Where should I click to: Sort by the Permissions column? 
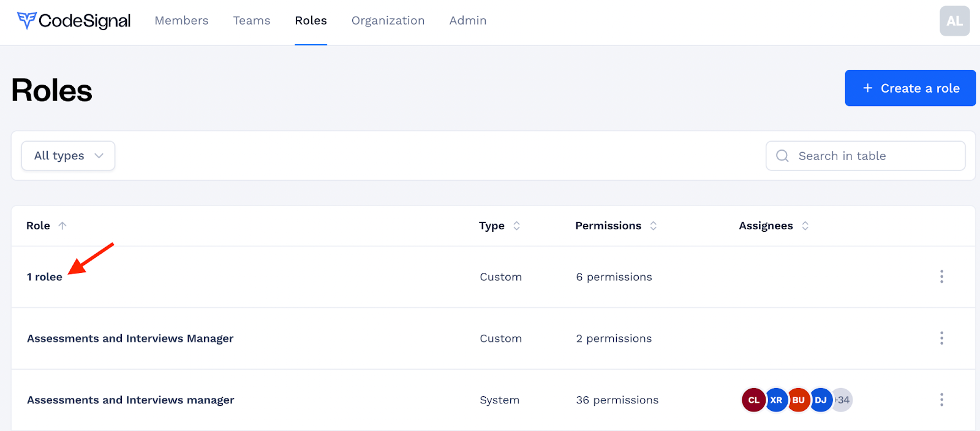pos(608,226)
